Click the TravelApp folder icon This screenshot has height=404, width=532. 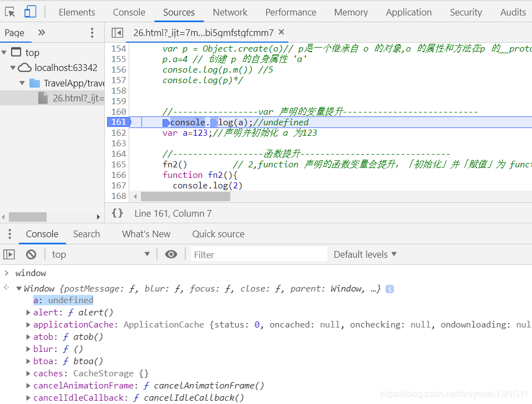pyautogui.click(x=34, y=83)
